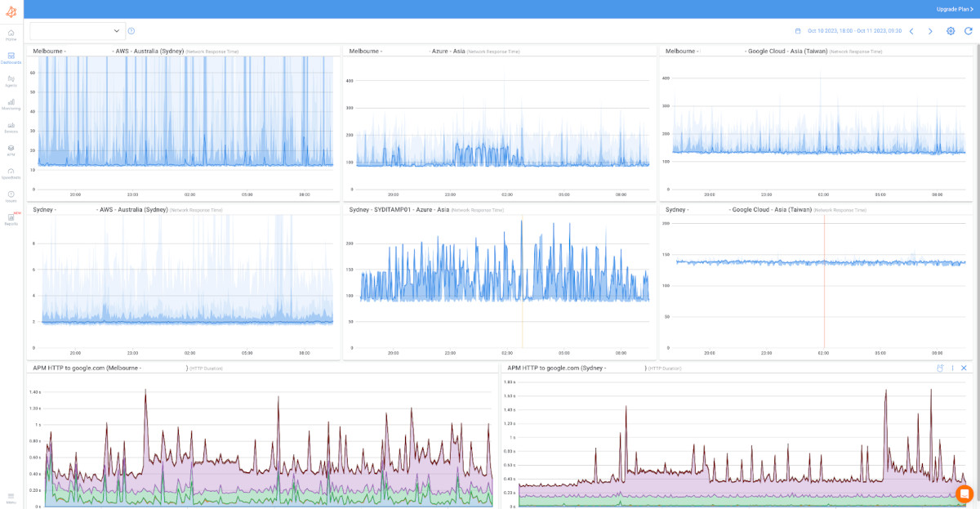Select Dashboards in the sidebar

pyautogui.click(x=11, y=57)
